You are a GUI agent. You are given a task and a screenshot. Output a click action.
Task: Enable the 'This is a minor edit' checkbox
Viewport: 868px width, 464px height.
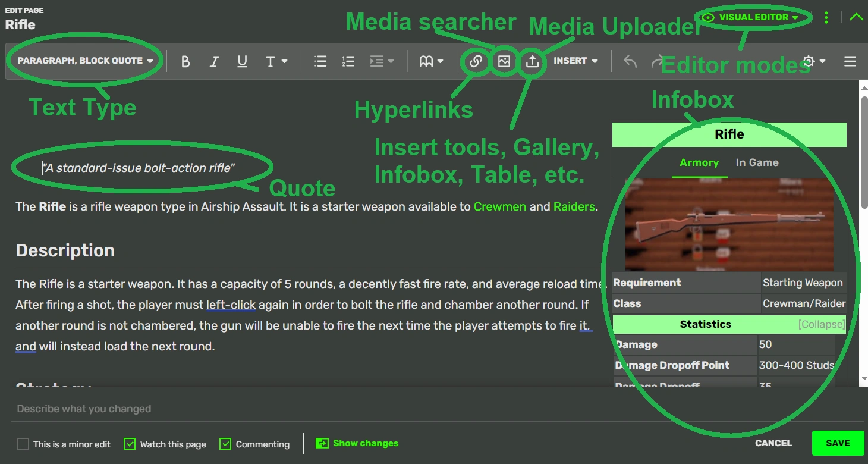tap(23, 444)
